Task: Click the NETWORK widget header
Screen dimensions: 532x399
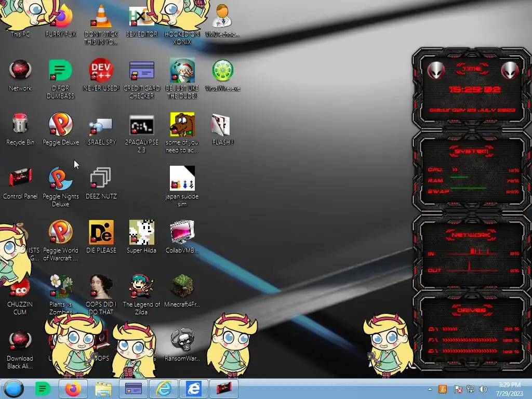Action: pyautogui.click(x=471, y=235)
